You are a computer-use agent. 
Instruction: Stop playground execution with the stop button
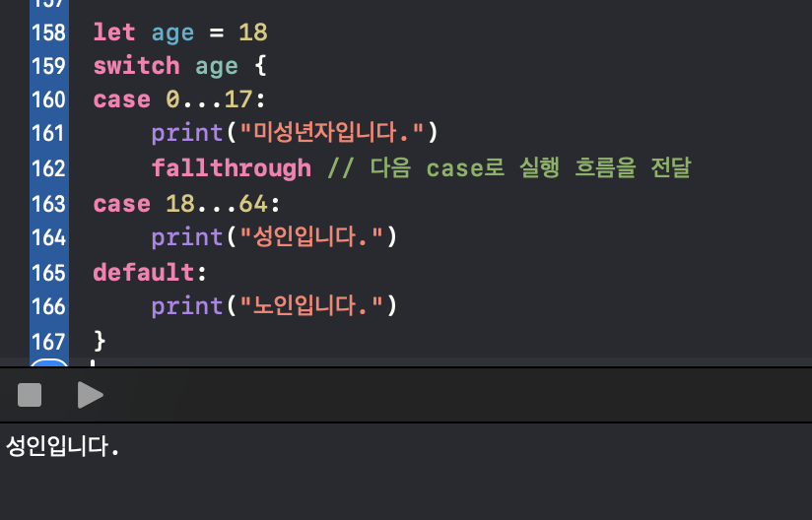tap(30, 395)
